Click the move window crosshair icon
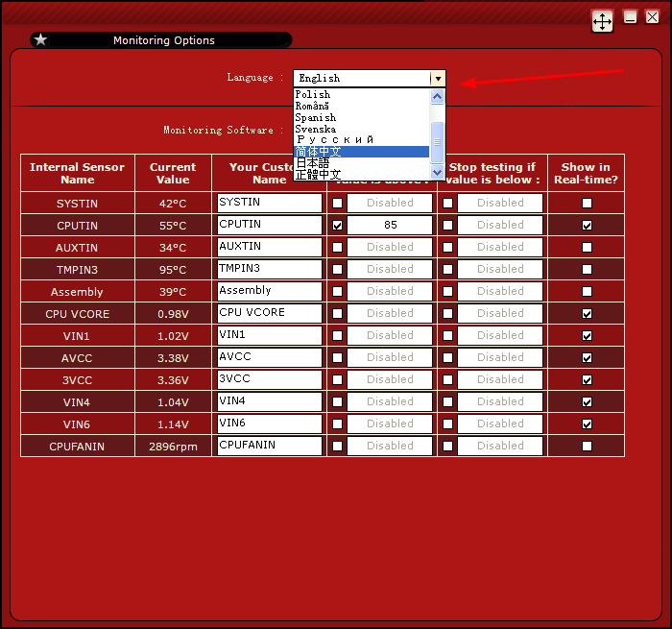Image resolution: width=672 pixels, height=629 pixels. (602, 21)
